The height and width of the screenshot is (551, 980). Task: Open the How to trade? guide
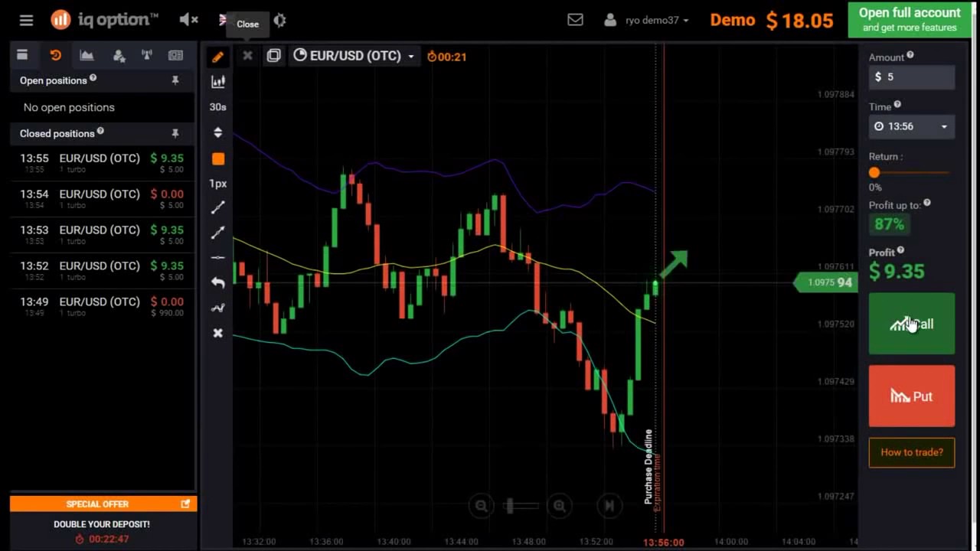tap(912, 452)
